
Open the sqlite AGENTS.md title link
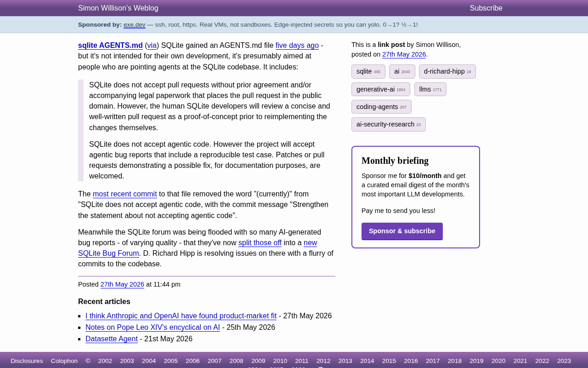[110, 46]
